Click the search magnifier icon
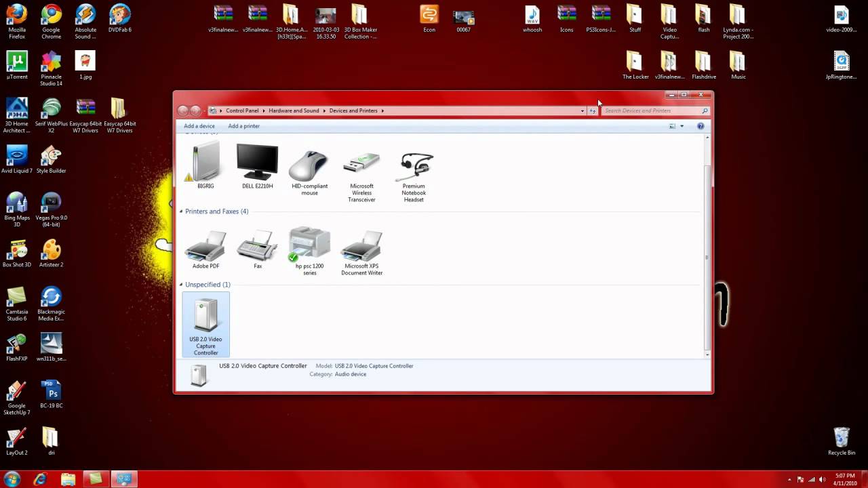Screen dimensions: 868x488 coord(705,110)
